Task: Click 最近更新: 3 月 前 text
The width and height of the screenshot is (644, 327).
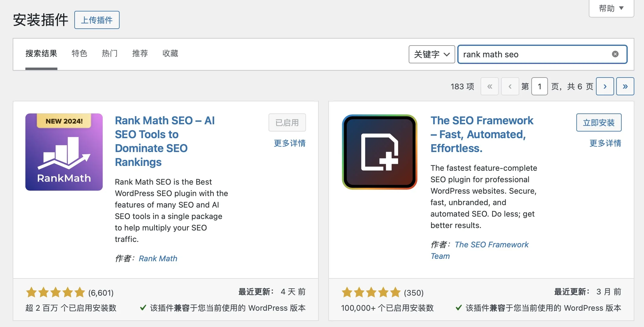Action: pos(588,292)
